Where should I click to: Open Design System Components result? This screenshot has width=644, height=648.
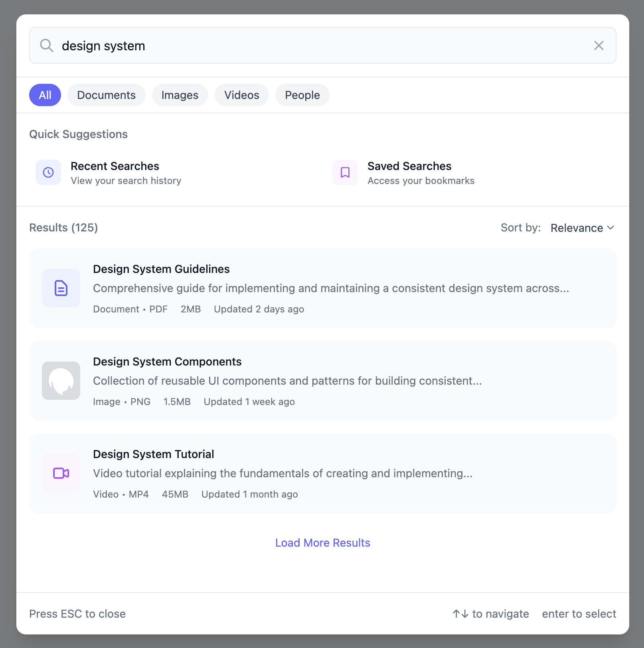coord(322,381)
